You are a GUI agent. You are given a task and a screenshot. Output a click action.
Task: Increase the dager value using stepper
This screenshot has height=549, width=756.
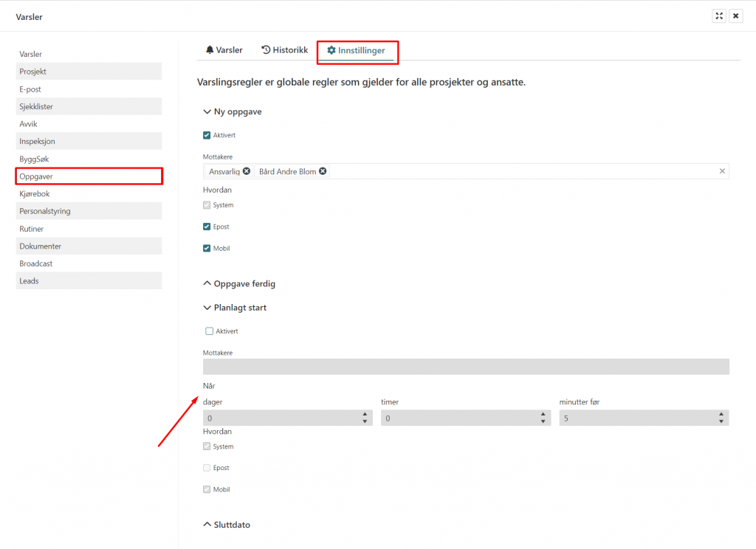(365, 415)
